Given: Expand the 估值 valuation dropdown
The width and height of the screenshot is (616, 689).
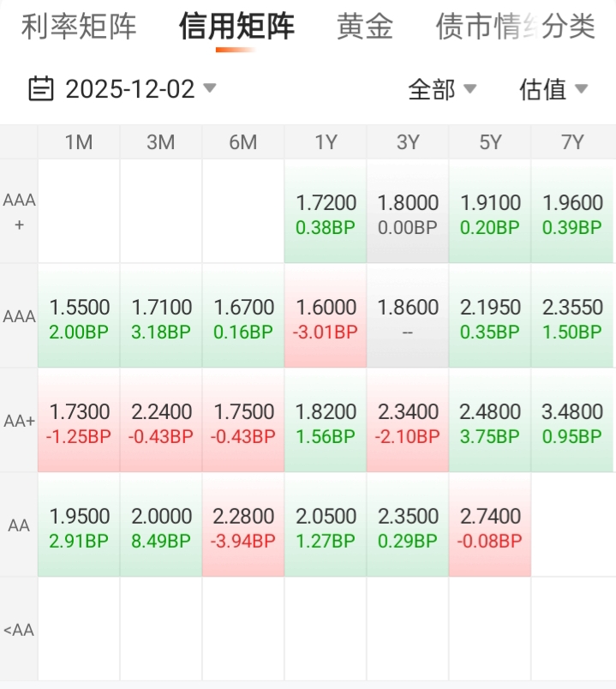Looking at the screenshot, I should click(x=553, y=88).
